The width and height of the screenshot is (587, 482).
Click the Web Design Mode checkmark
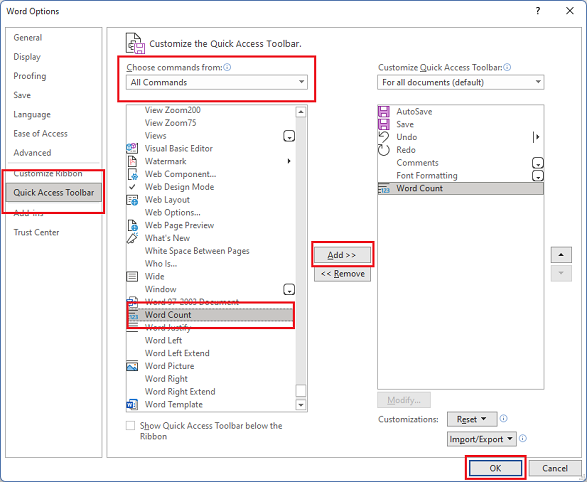132,187
